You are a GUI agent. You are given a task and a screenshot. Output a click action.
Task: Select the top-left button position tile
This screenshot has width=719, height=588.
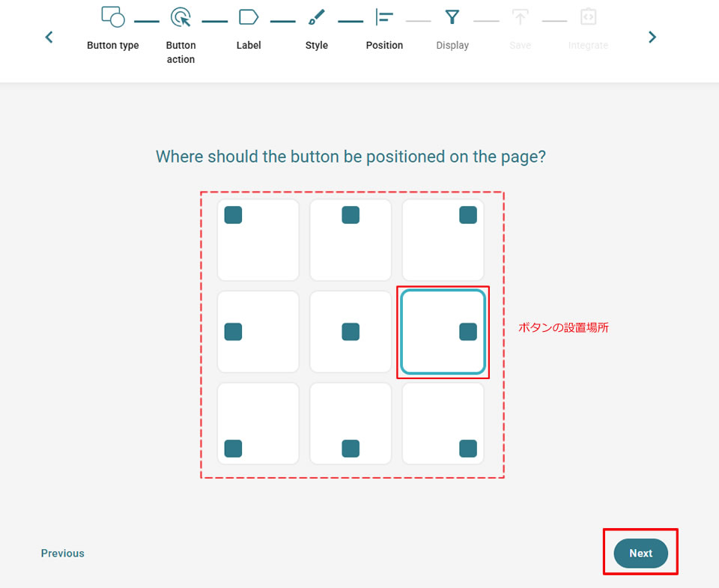click(258, 240)
